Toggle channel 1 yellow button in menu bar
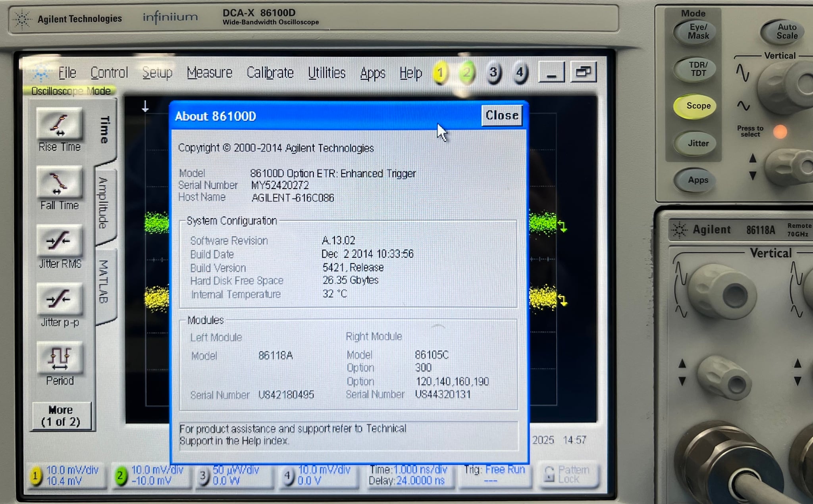813x504 pixels. (x=440, y=73)
